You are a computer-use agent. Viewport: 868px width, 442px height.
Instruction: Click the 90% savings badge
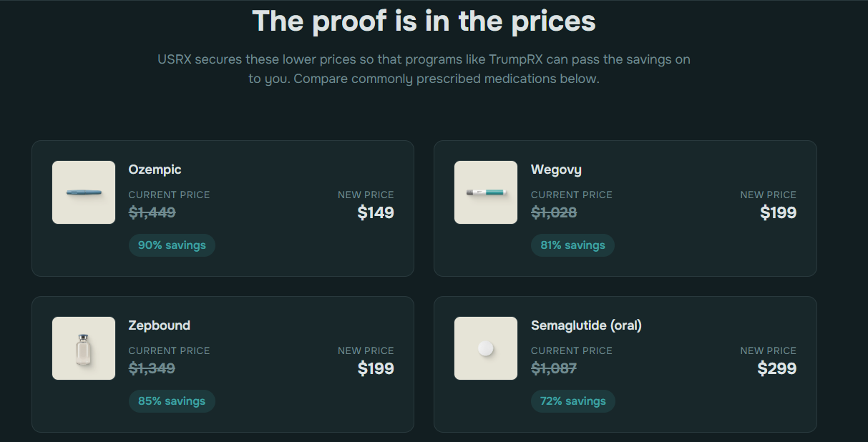coord(172,245)
